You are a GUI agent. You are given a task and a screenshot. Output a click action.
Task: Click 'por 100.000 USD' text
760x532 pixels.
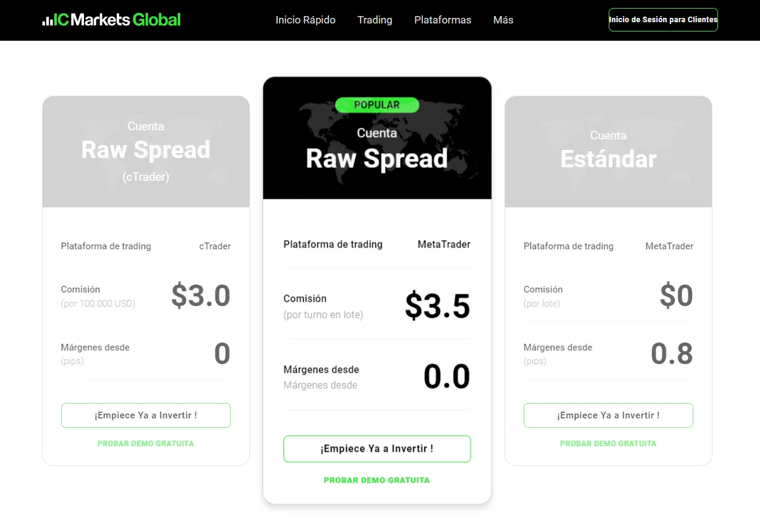pyautogui.click(x=98, y=304)
